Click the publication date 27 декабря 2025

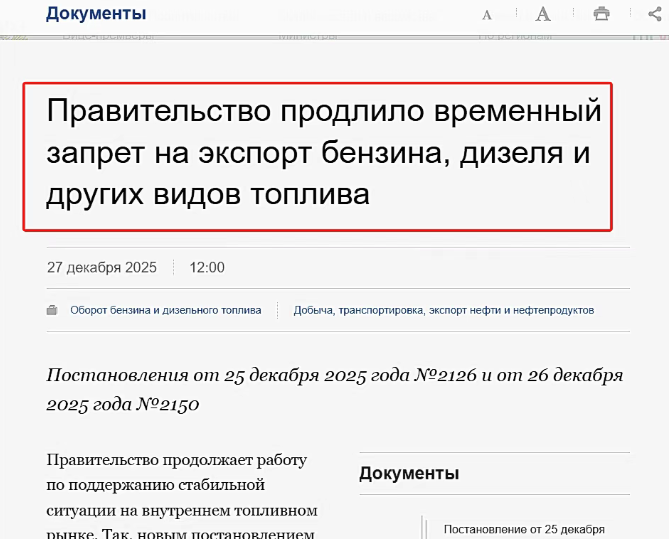(102, 267)
